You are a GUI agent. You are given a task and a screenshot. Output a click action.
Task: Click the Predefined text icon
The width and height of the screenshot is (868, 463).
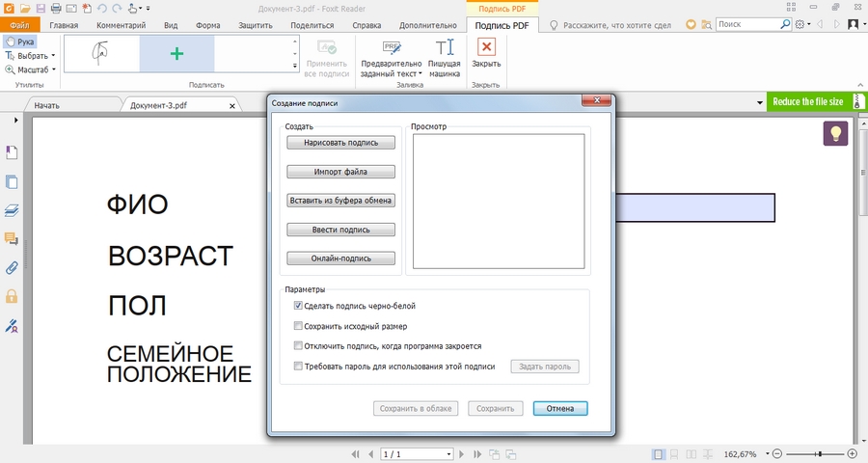coord(391,48)
